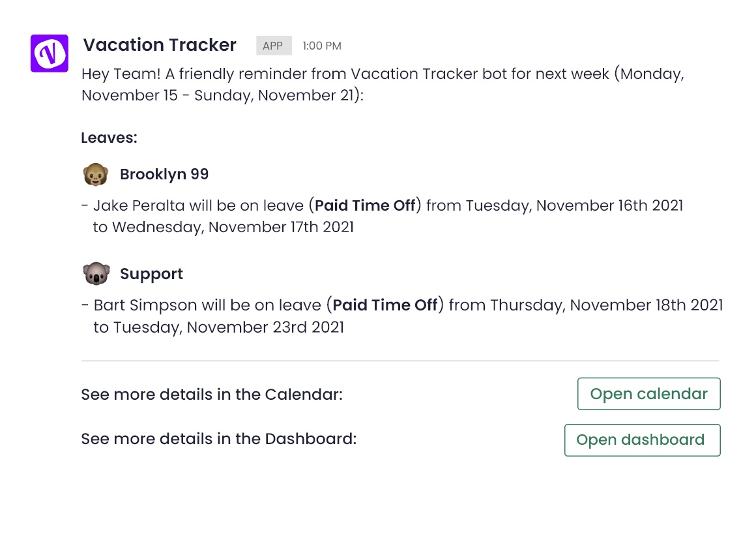Screen dimensions: 756x540
Task: Click Jake Peralta's Paid Time Off text
Action: click(365, 205)
